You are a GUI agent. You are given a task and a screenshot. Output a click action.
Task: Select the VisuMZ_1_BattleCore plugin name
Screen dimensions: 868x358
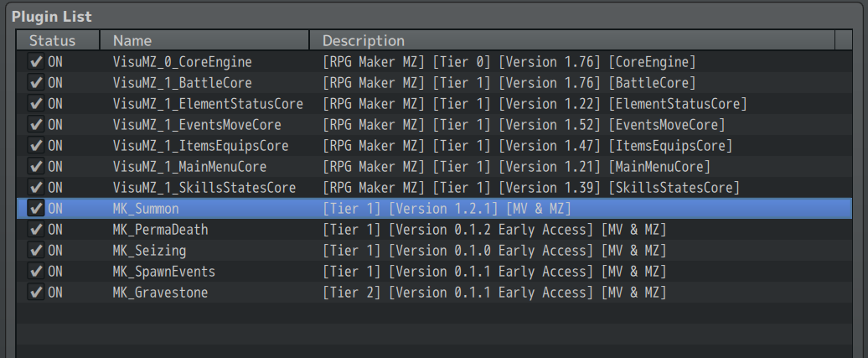point(182,83)
